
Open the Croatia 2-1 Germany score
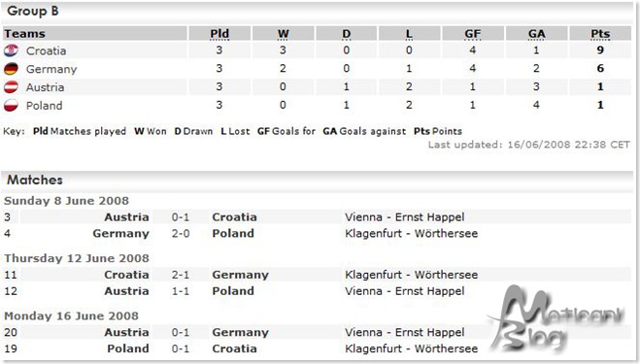tap(181, 275)
